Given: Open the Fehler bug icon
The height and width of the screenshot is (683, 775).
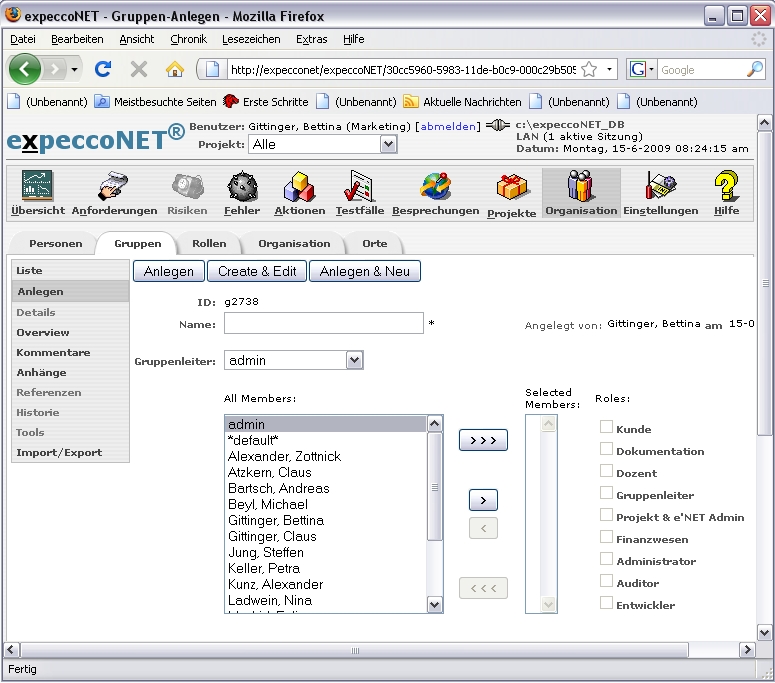Looking at the screenshot, I should coord(242,187).
